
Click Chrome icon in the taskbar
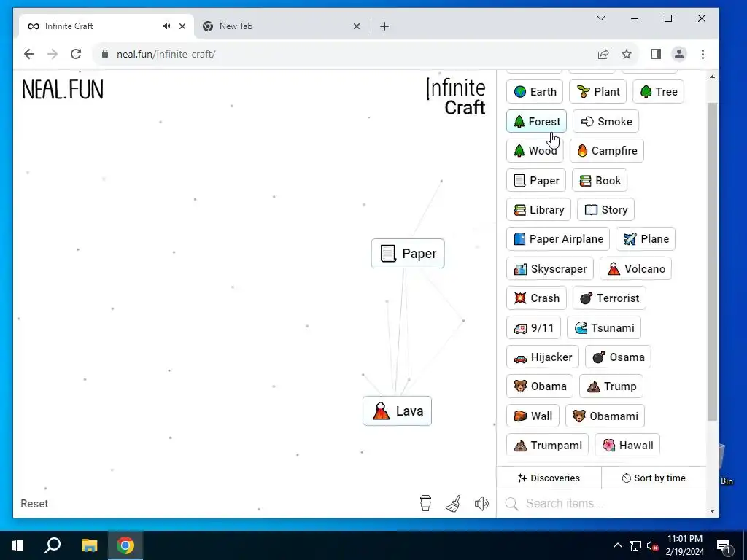coord(125,545)
